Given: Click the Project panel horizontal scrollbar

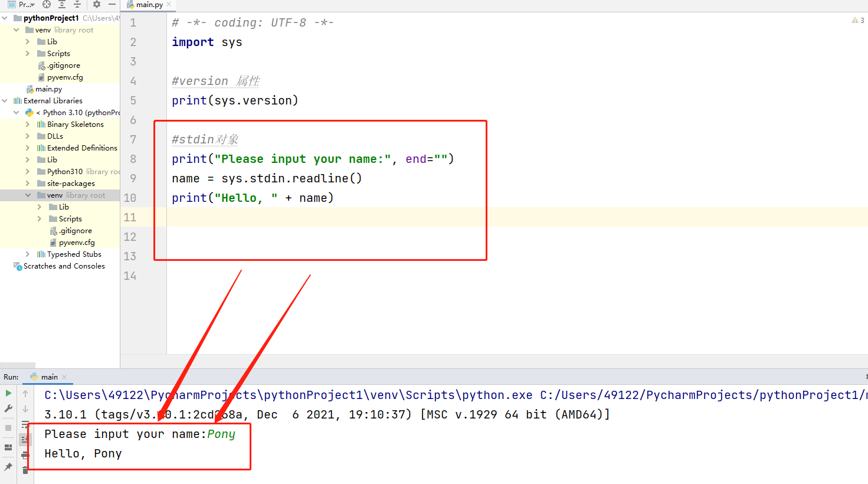Looking at the screenshot, I should click(18, 365).
